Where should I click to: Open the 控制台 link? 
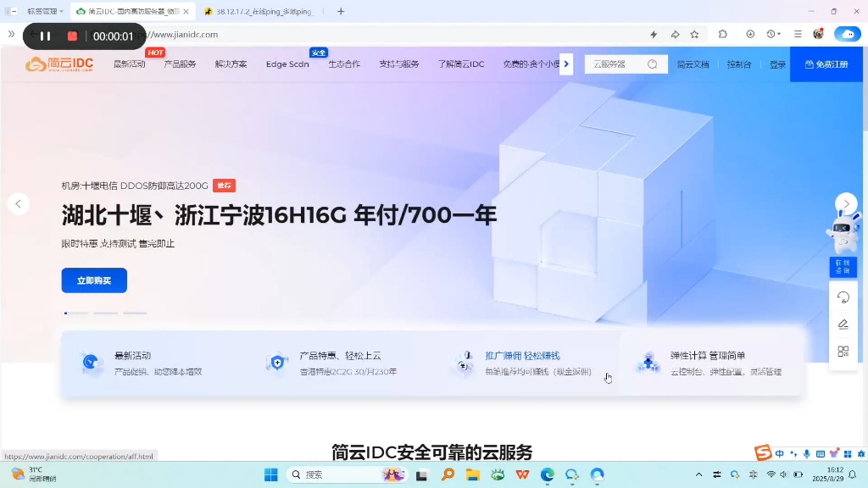(738, 64)
